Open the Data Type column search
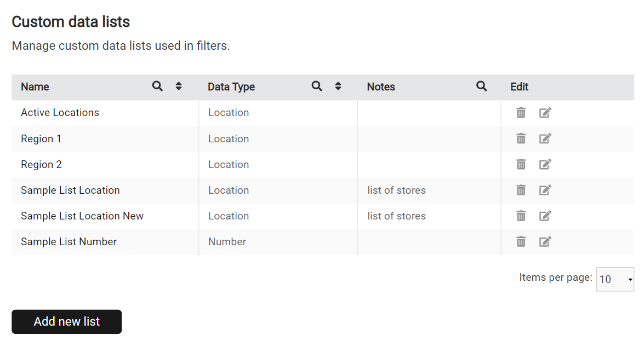 click(x=317, y=86)
